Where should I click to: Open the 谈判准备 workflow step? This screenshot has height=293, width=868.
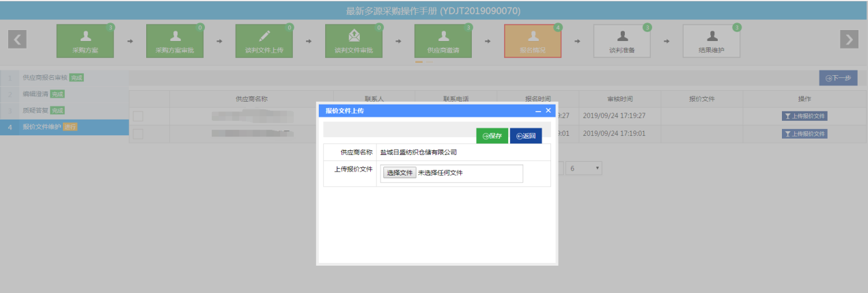[x=622, y=41]
